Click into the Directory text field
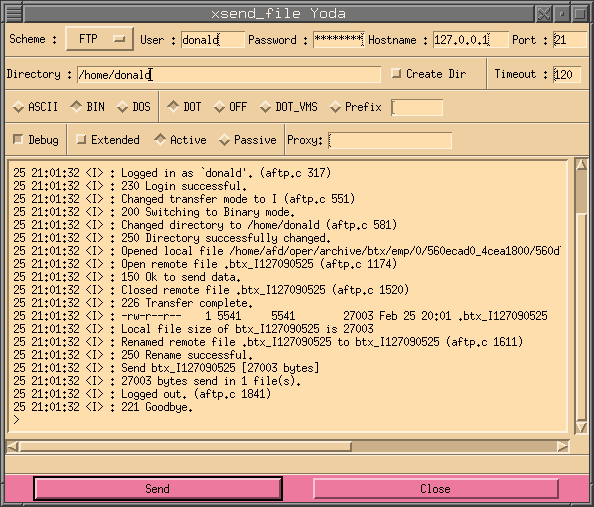Image resolution: width=594 pixels, height=507 pixels. tap(229, 74)
